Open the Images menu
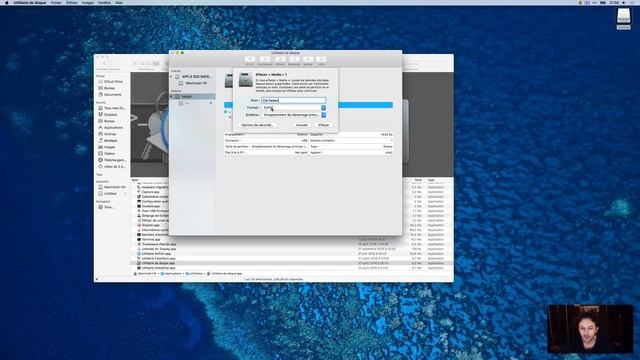The width and height of the screenshot is (640, 360). coord(87,2)
